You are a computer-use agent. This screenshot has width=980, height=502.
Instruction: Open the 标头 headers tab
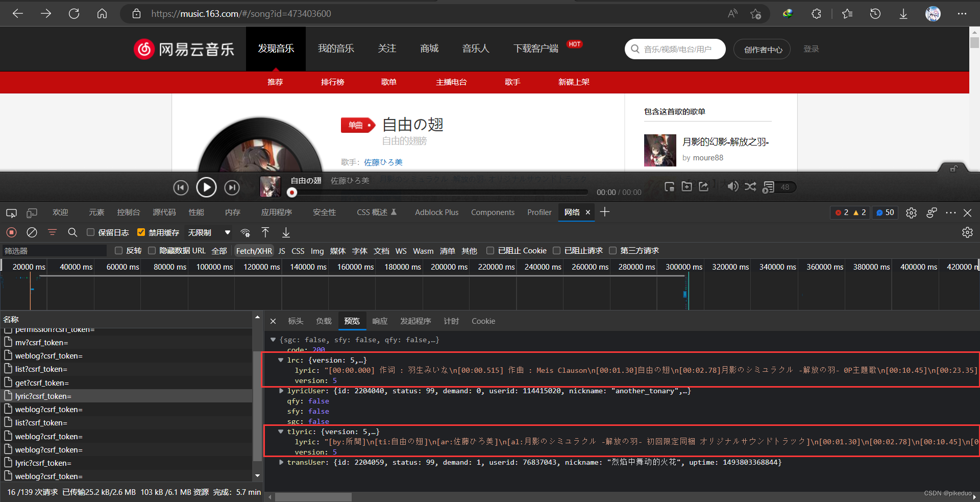pos(296,321)
